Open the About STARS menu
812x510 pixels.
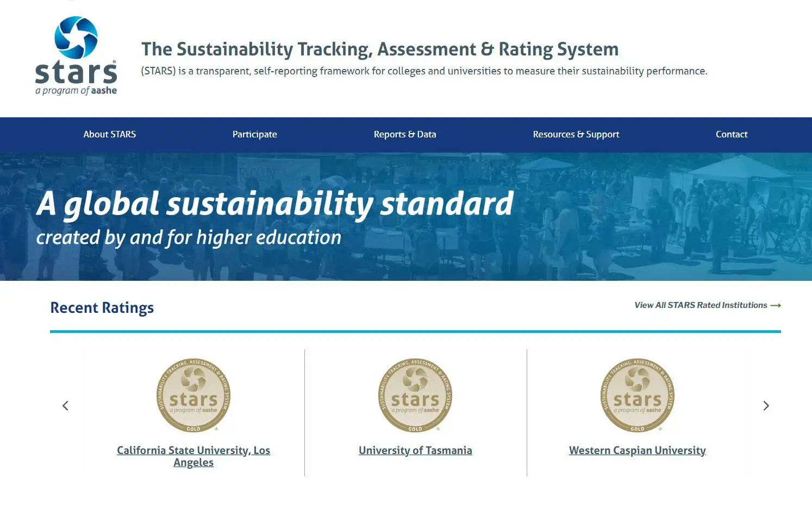point(109,134)
